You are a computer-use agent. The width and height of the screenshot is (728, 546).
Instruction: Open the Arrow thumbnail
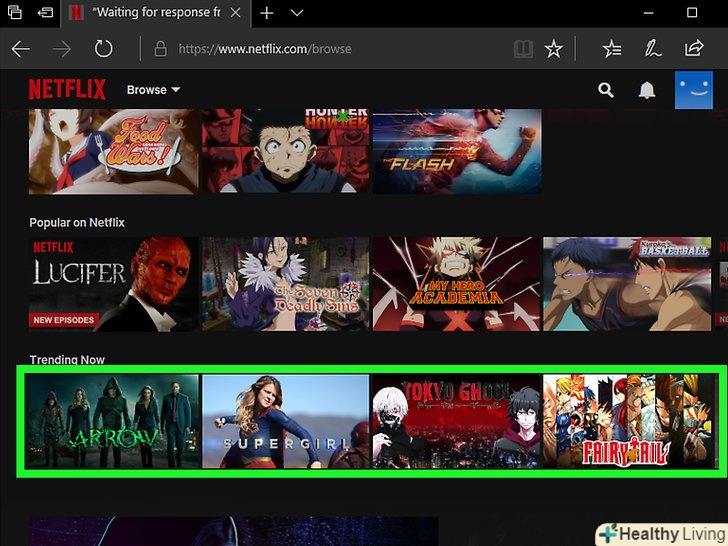coord(112,421)
